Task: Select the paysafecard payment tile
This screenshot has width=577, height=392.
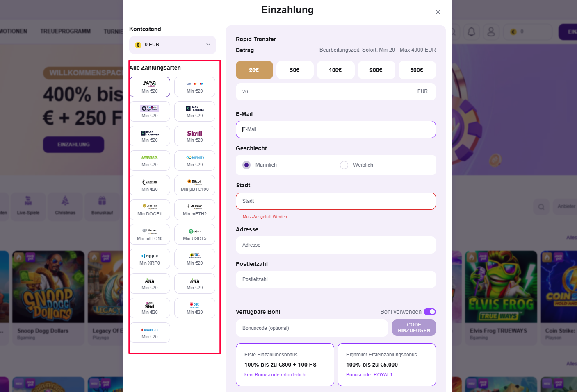Action: pos(150,332)
